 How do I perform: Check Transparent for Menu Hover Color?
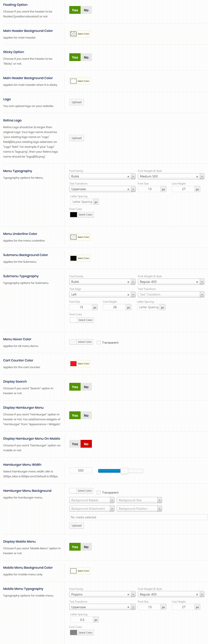click(x=99, y=343)
